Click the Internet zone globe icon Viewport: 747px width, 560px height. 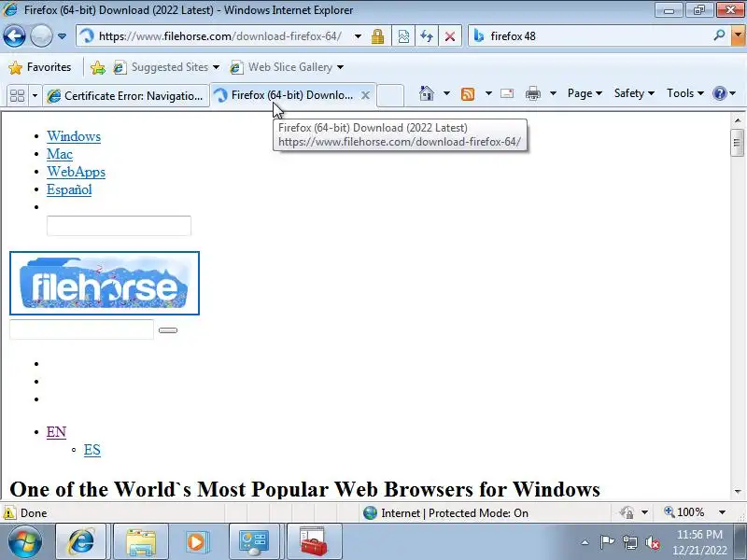pyautogui.click(x=370, y=512)
